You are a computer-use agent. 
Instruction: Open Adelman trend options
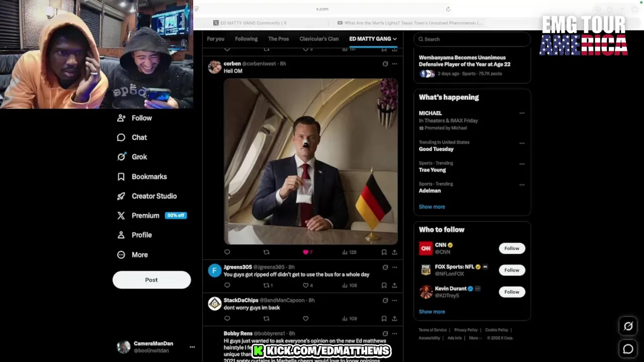tap(522, 185)
